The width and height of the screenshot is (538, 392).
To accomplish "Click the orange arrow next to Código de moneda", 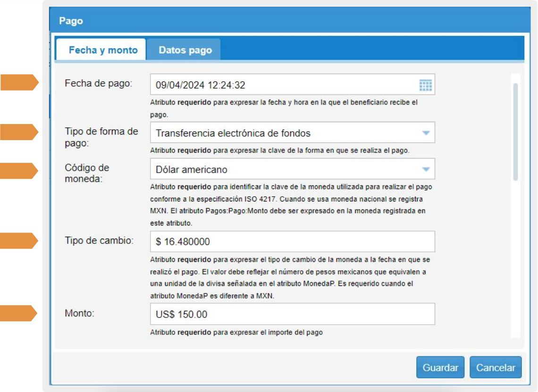I will pos(19,171).
